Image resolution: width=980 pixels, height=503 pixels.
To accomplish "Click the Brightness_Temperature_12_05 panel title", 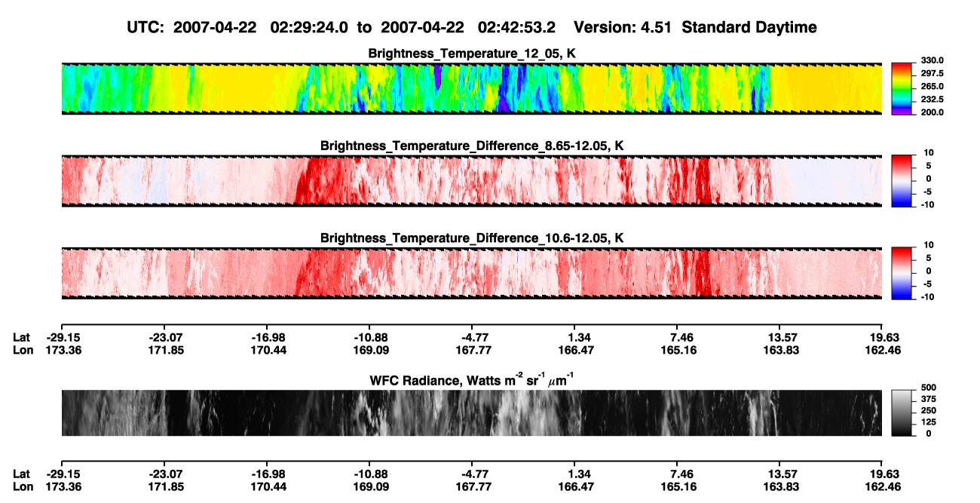I will (x=472, y=54).
